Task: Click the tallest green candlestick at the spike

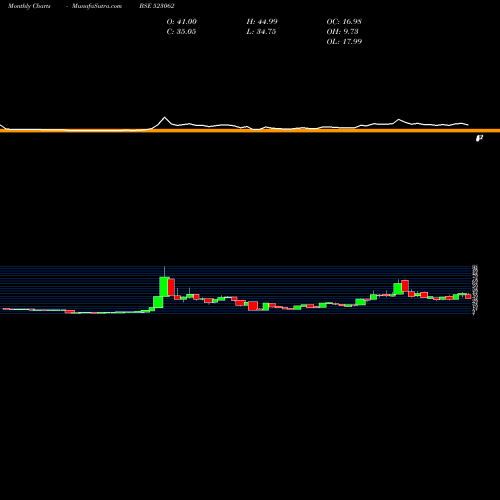Action: coord(164,287)
